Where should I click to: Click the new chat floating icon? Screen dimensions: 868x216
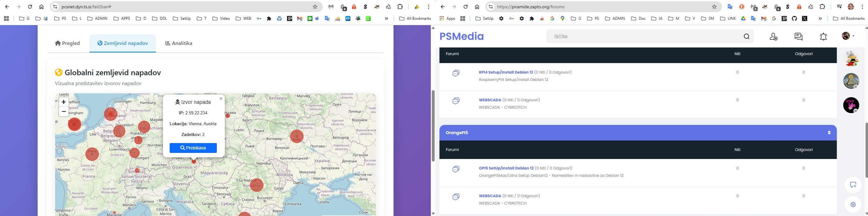pyautogui.click(x=853, y=185)
